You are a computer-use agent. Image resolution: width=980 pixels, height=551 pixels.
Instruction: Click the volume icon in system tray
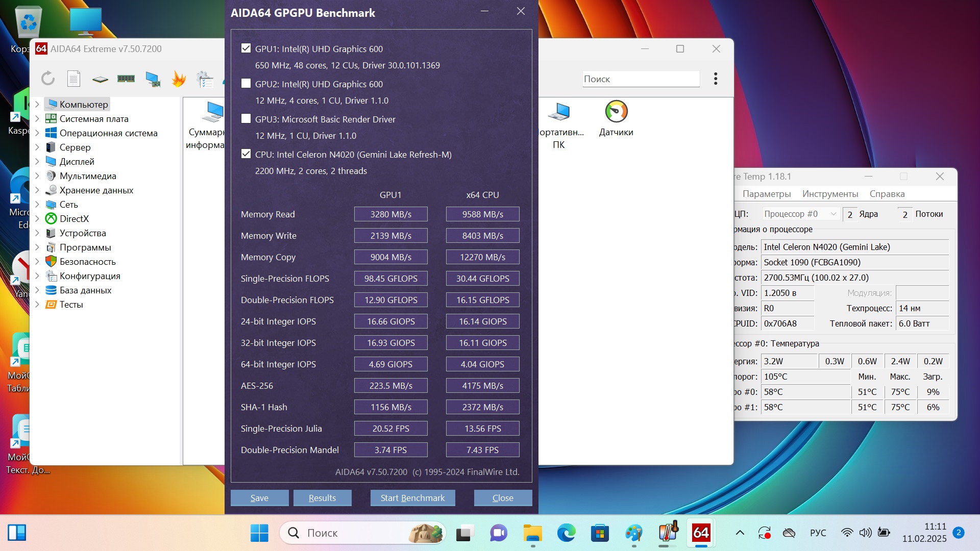866,533
